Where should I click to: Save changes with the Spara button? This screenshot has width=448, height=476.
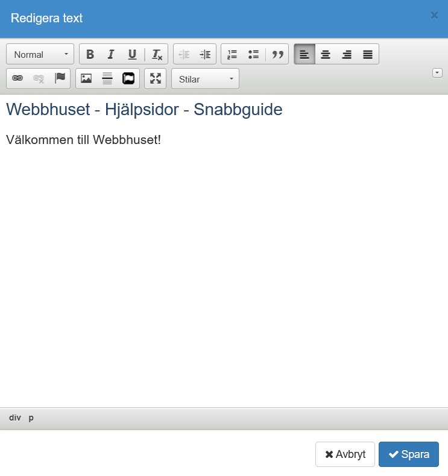coord(408,454)
